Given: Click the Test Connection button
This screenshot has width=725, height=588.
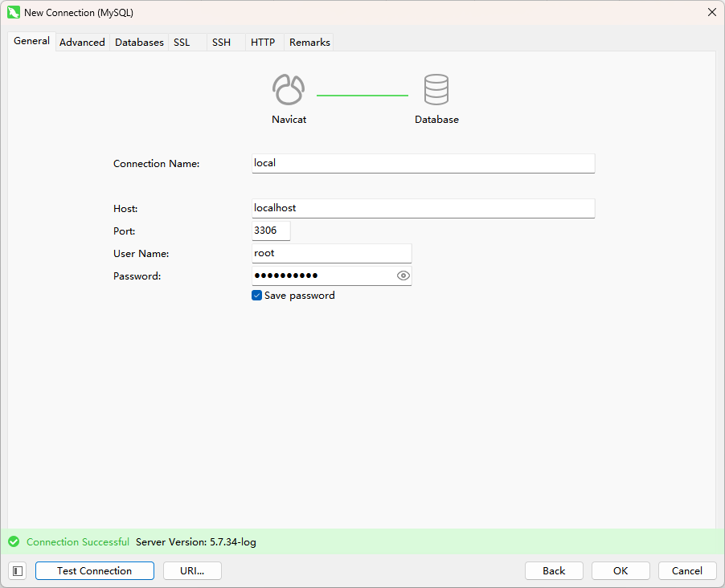Looking at the screenshot, I should tap(95, 571).
